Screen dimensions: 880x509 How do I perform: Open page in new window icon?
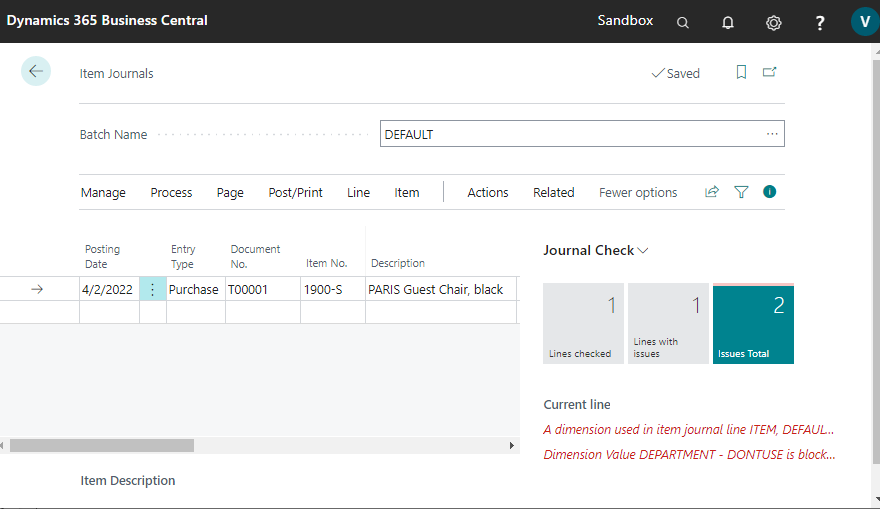coord(769,72)
